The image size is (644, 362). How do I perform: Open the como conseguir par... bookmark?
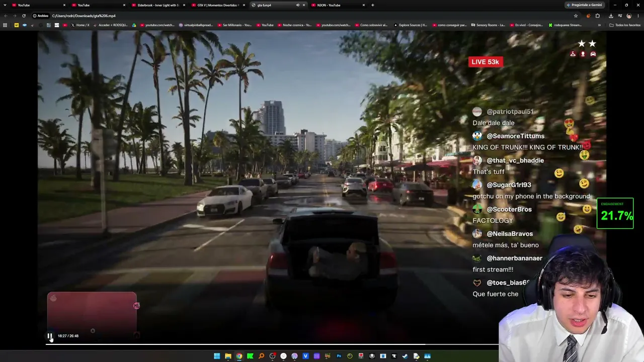pyautogui.click(x=449, y=25)
